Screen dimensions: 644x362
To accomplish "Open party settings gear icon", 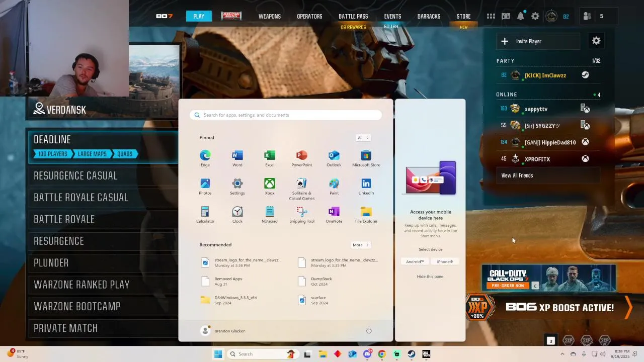I will [596, 41].
